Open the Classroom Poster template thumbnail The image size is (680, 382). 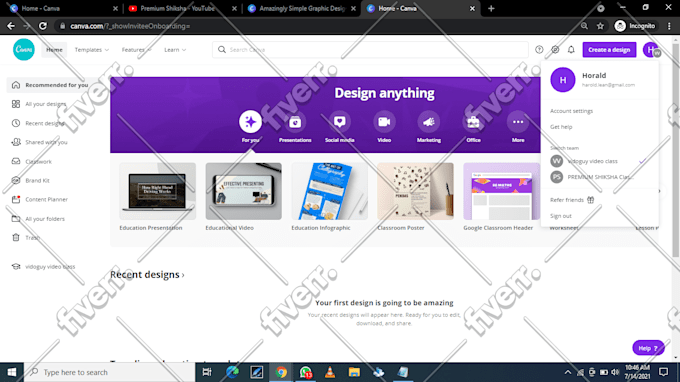[415, 191]
